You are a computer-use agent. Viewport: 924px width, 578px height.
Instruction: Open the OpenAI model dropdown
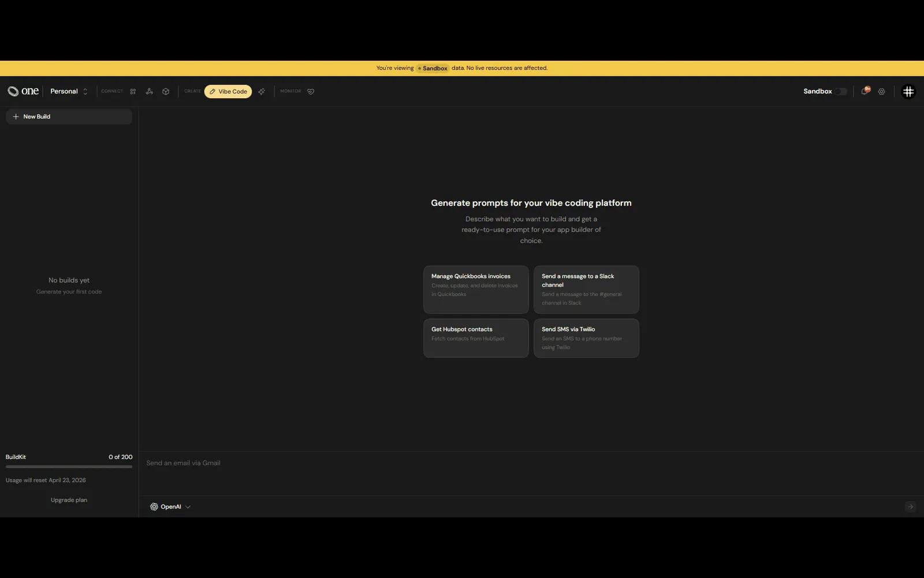click(x=170, y=507)
